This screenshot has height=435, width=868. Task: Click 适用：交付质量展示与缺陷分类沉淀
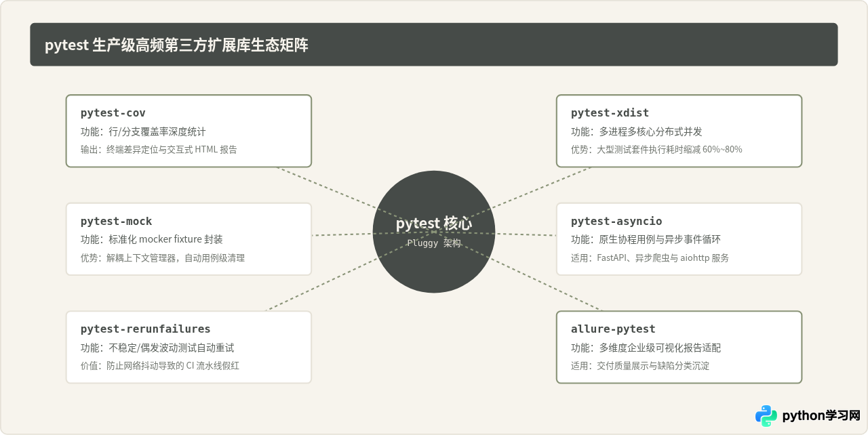tap(640, 365)
